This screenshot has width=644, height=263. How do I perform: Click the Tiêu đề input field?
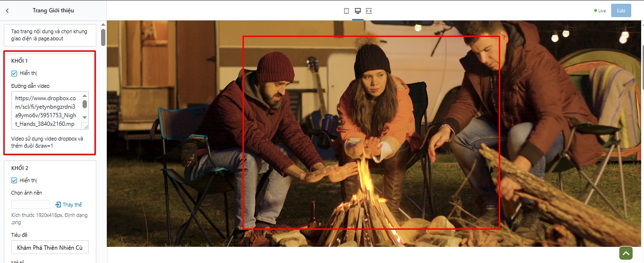[50, 247]
